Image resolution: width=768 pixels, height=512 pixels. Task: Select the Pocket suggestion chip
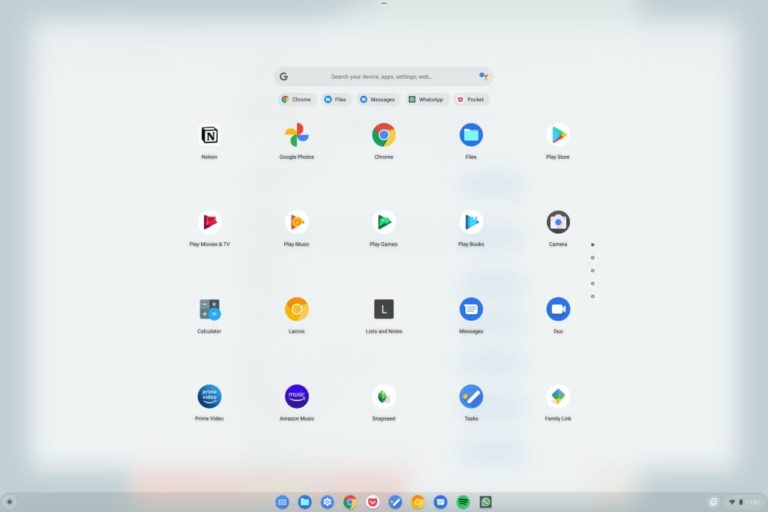click(471, 99)
